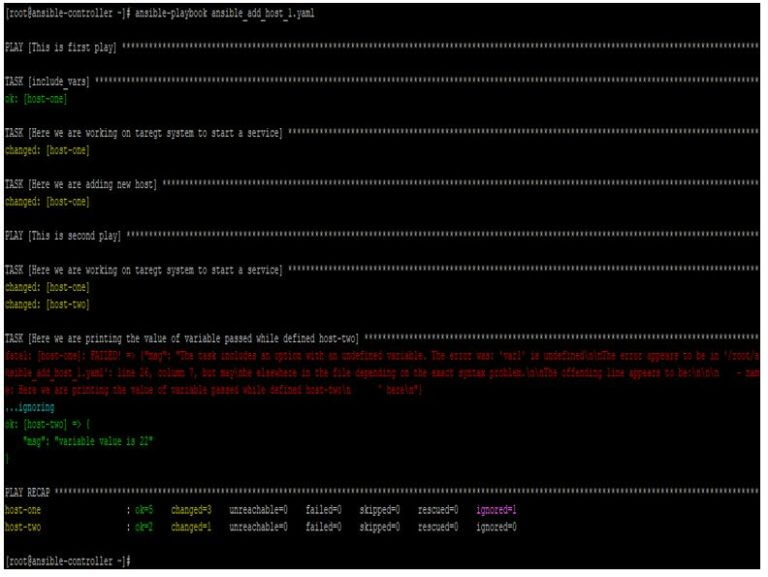Viewport: 768px width, 577px height.
Task: Click the last red error line ending 'here\n"}
Action: (213, 390)
